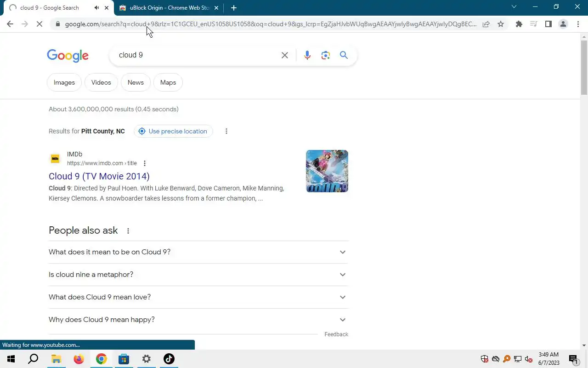Open the media control icon in toolbar

click(534, 24)
